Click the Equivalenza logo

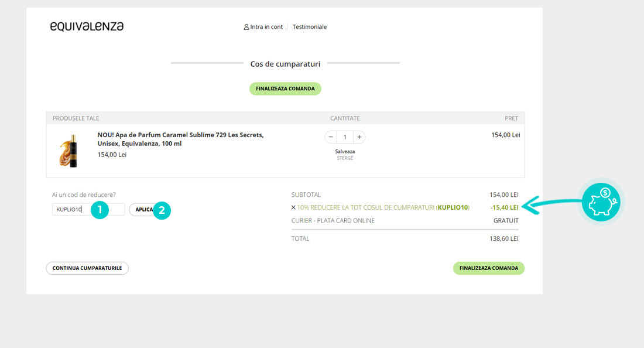click(87, 26)
